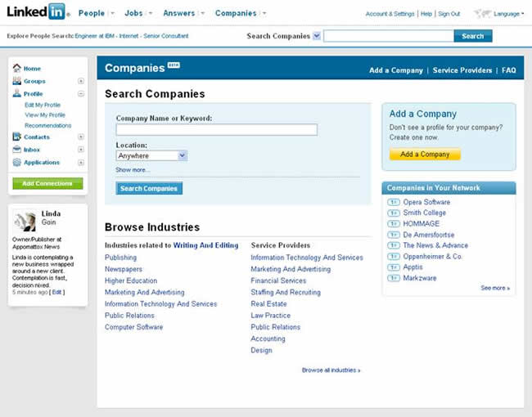
Task: Click the Inbox envelope icon in sidebar
Action: [x=17, y=149]
